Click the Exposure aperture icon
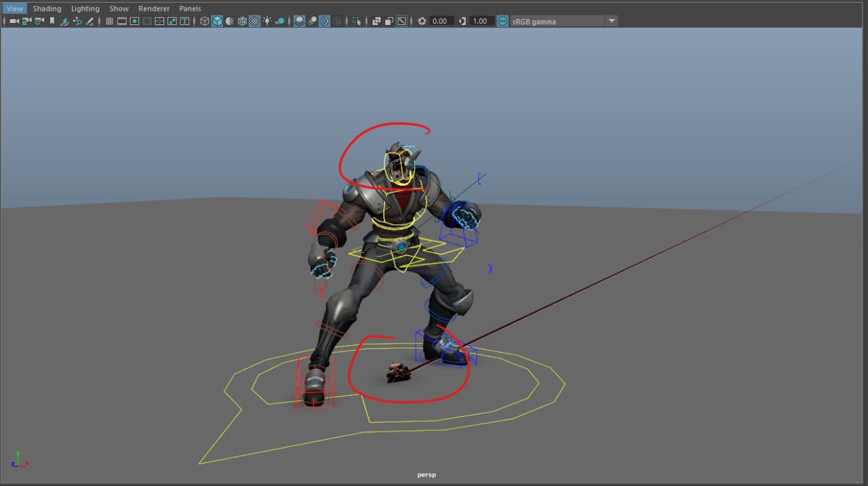Viewport: 868px width, 486px height. point(422,21)
